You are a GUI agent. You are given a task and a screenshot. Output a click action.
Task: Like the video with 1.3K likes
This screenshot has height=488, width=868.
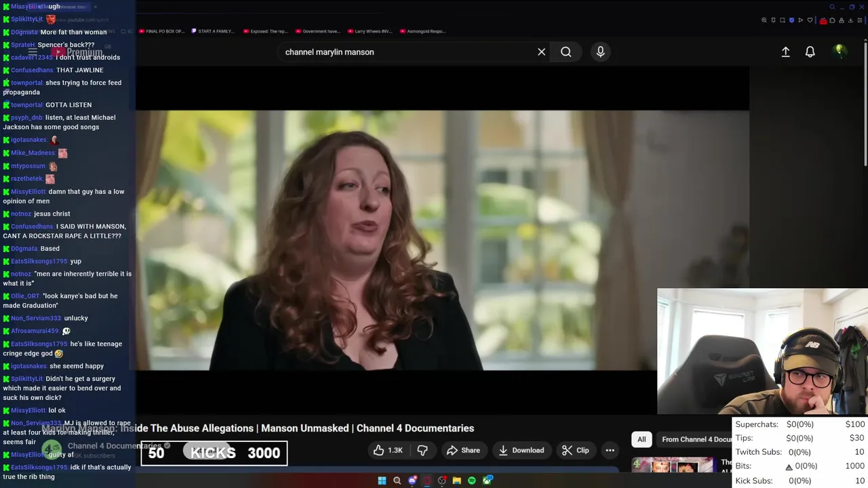click(388, 450)
